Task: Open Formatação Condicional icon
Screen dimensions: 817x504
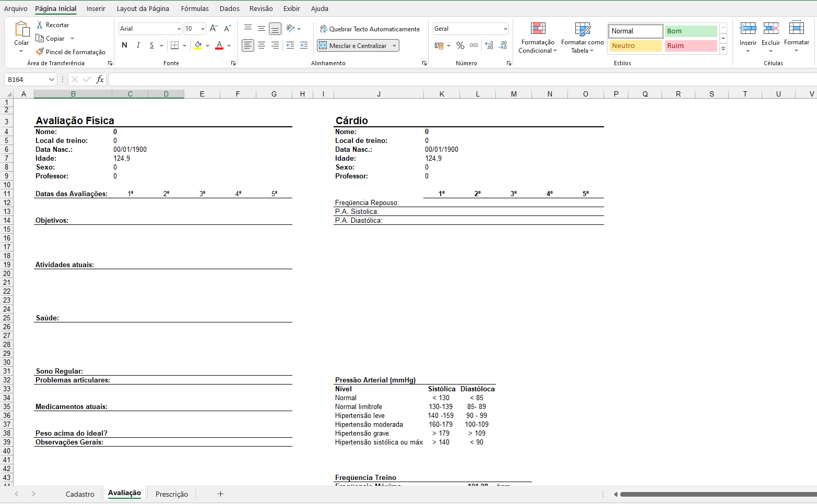Action: click(538, 29)
